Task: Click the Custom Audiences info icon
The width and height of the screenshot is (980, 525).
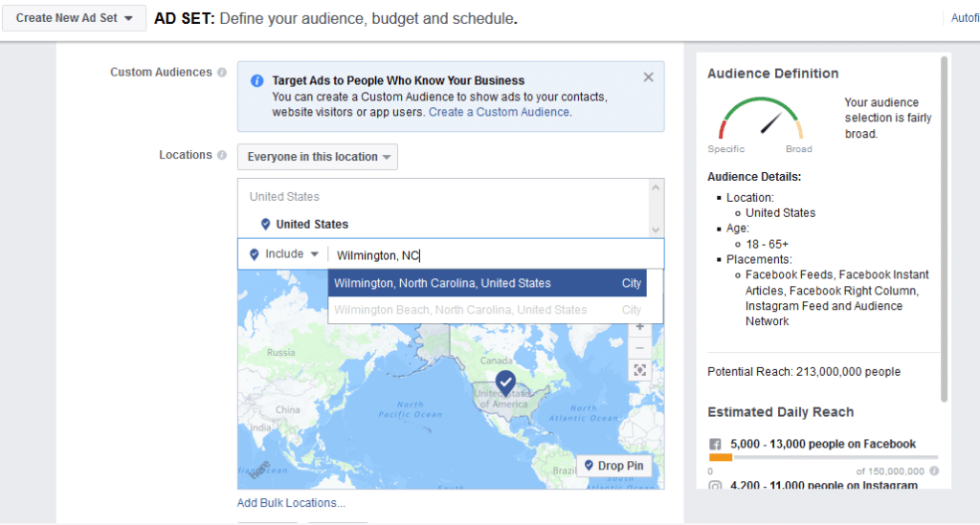Action: [x=222, y=73]
